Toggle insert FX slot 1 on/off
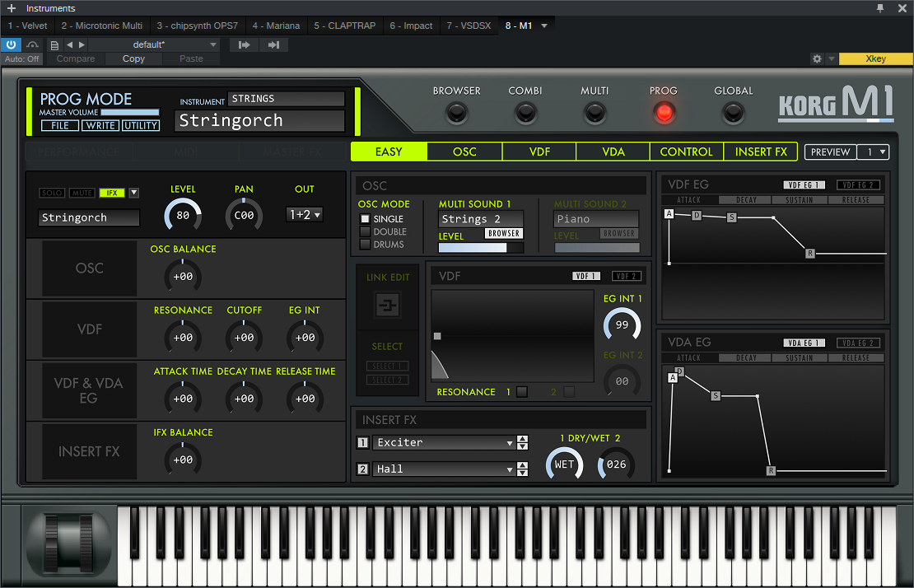 (x=362, y=442)
